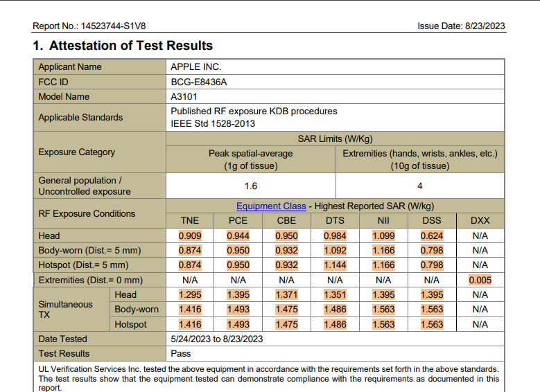
Task: Select the IEEE Std 1528-2013 text
Action: [213, 123]
